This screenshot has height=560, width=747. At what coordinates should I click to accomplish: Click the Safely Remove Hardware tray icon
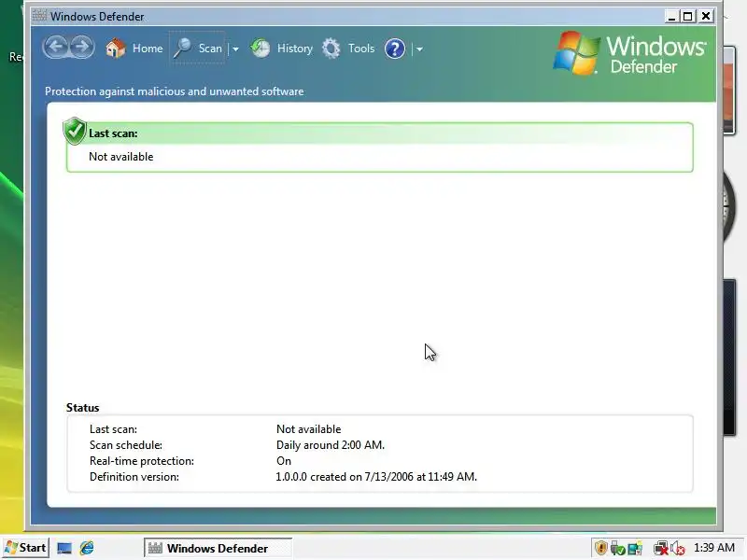click(x=617, y=549)
